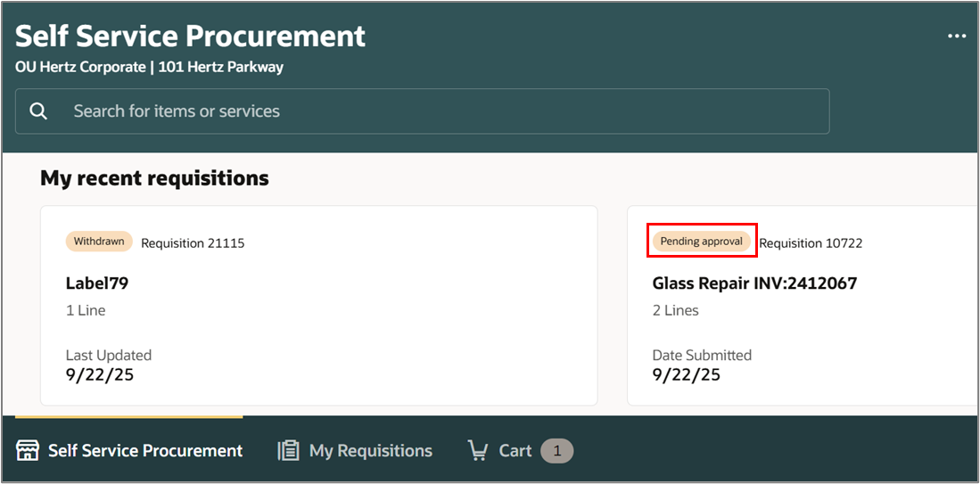
Task: Click the 2 Lines text on Glass Repair card
Action: 676,310
